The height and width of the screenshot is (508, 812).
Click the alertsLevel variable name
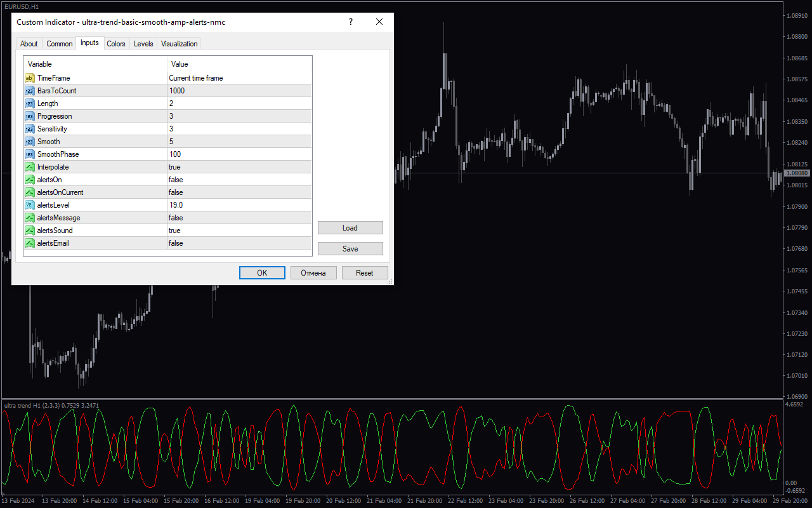[x=53, y=205]
